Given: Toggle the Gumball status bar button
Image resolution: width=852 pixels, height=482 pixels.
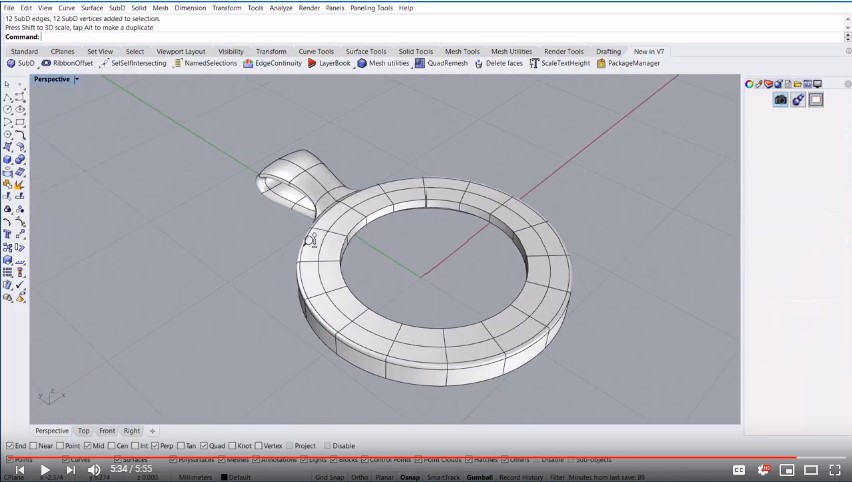Looking at the screenshot, I should click(479, 477).
